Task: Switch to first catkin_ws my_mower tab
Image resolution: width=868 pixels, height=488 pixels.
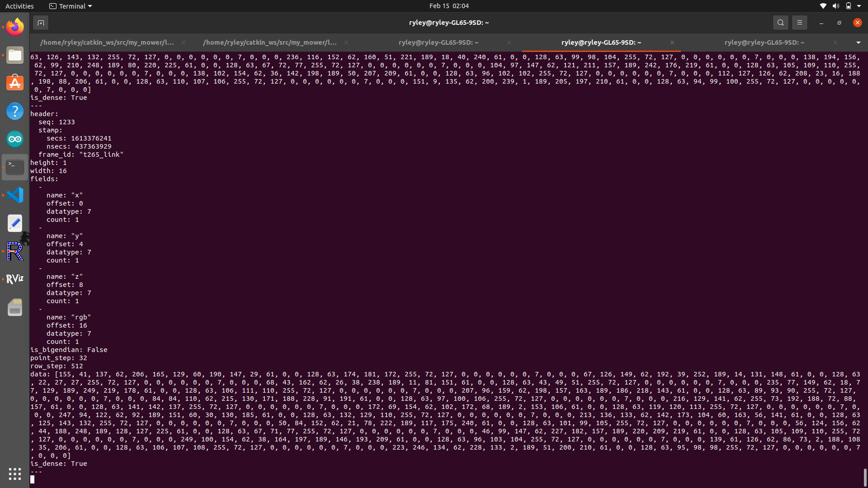Action: pyautogui.click(x=107, y=42)
